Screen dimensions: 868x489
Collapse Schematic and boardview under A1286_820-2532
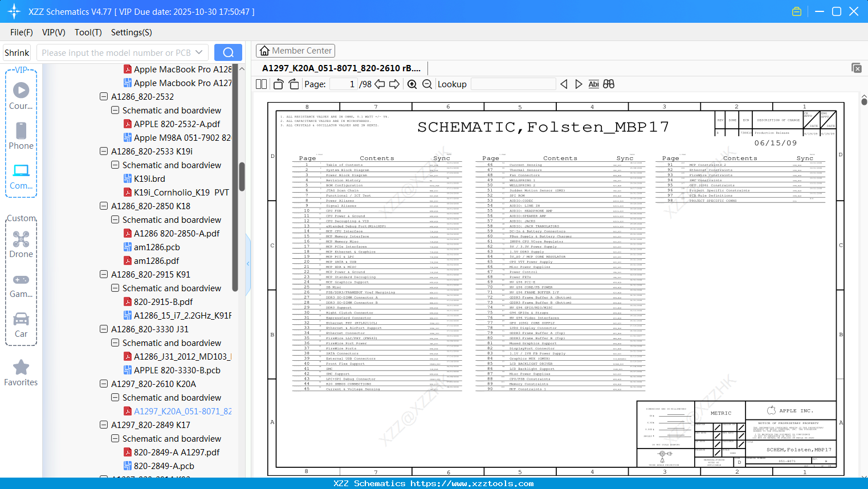(115, 110)
